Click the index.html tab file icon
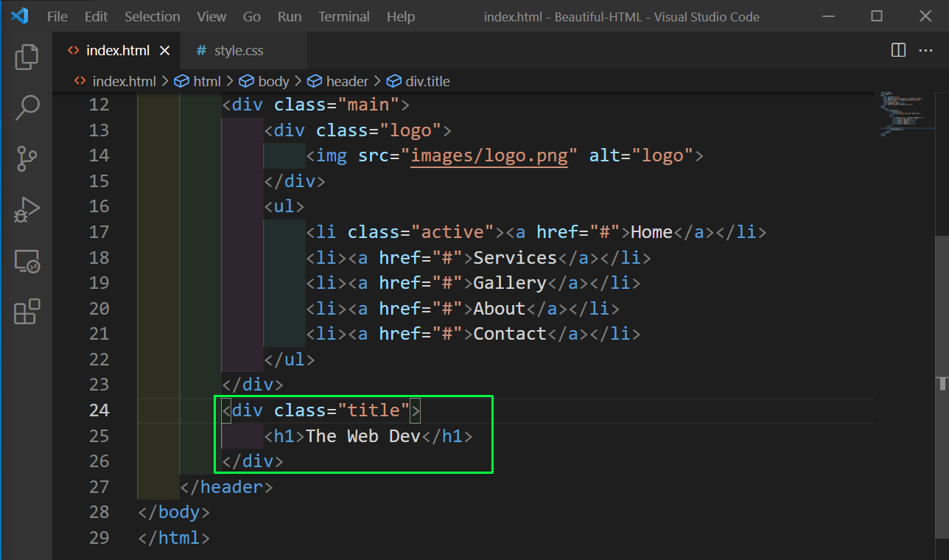This screenshot has width=949, height=560. [x=73, y=51]
